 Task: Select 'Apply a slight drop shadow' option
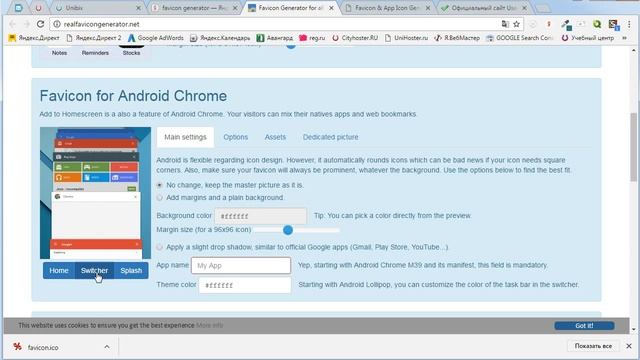coord(160,247)
